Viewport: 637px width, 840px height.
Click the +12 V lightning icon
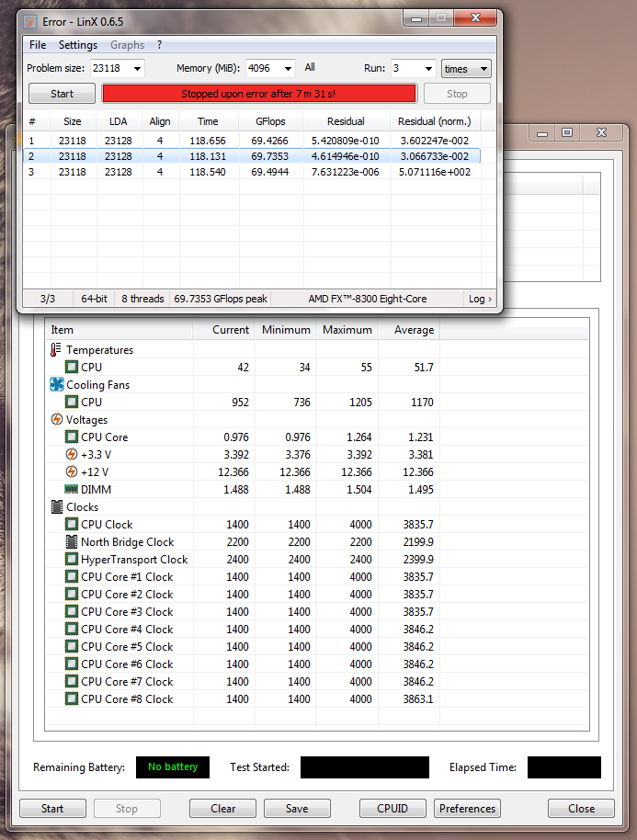[72, 472]
